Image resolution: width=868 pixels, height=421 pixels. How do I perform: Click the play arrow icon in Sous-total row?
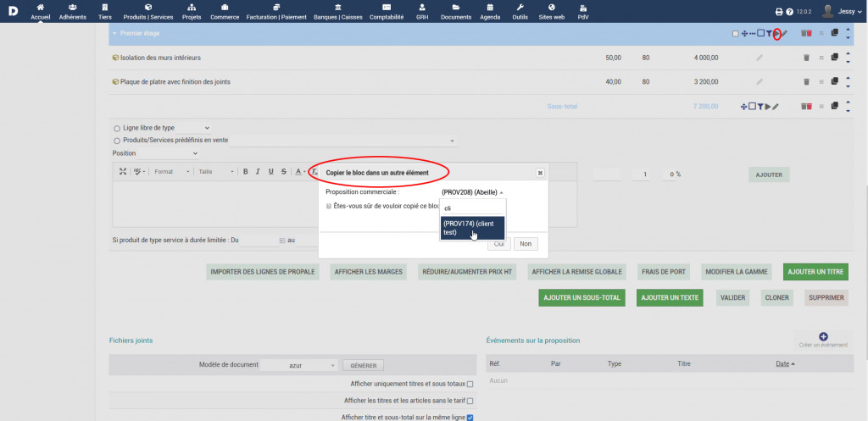tap(768, 106)
